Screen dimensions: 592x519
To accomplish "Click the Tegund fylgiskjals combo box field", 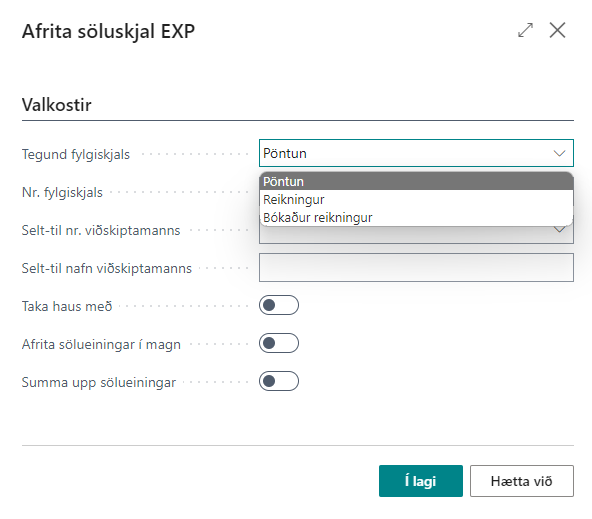I will pos(416,153).
